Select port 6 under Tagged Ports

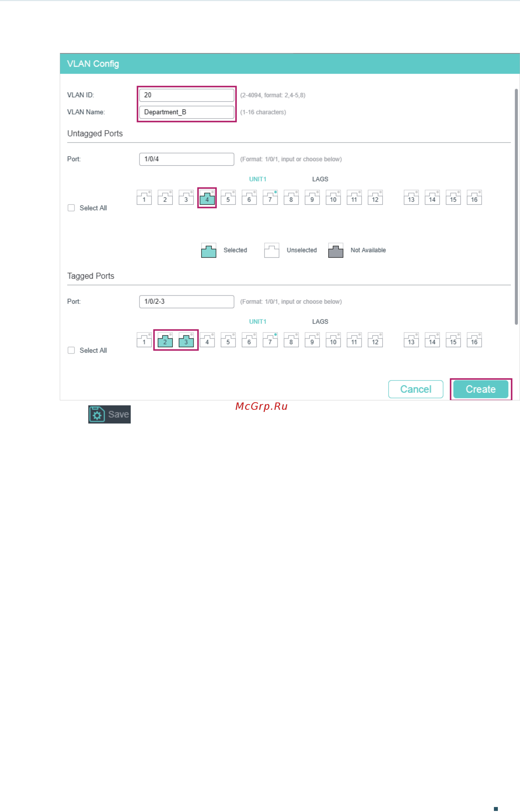(x=249, y=340)
